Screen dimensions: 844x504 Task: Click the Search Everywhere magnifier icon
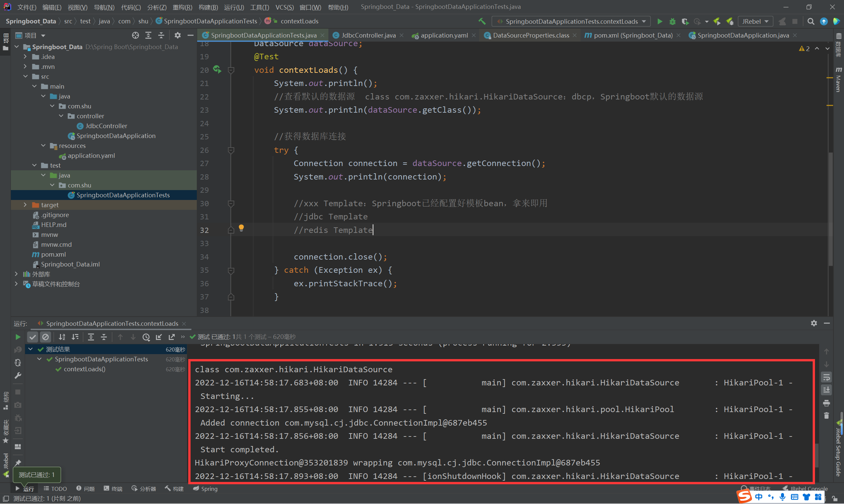[x=811, y=21]
